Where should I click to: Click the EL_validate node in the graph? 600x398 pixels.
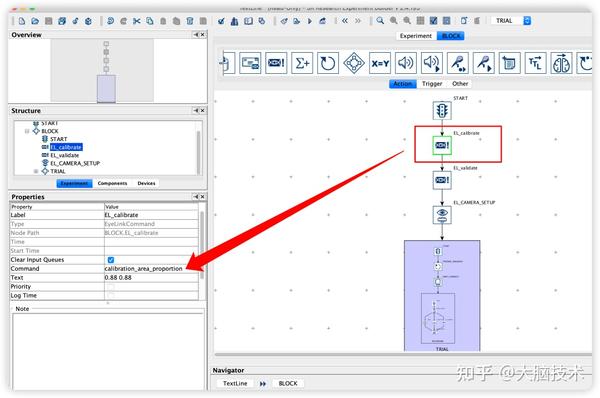coord(442,180)
